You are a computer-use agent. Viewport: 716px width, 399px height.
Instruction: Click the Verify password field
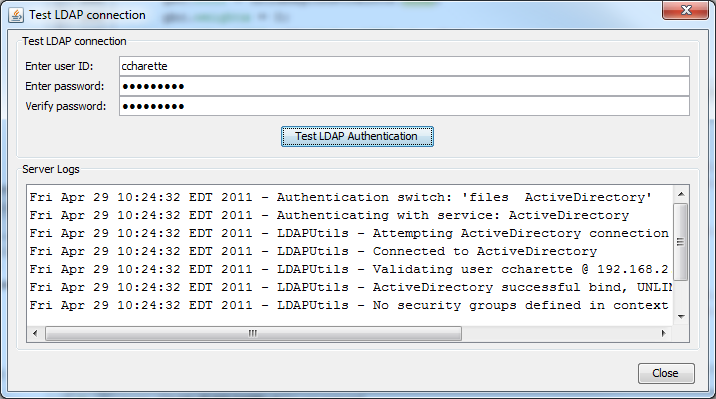coord(404,106)
